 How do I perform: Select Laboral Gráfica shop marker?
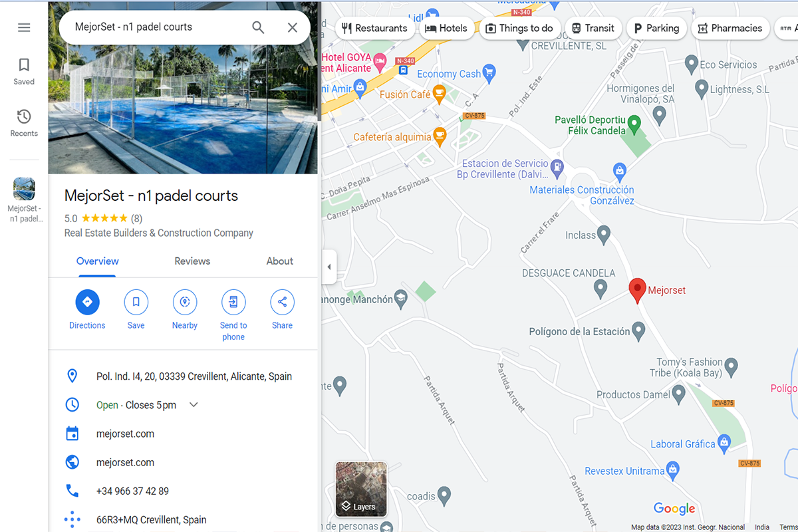point(724,443)
